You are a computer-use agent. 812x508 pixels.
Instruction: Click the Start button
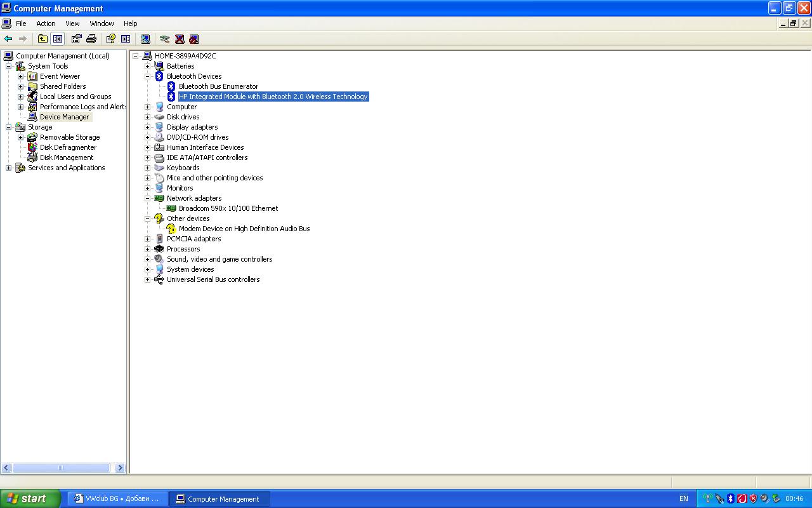pos(30,498)
